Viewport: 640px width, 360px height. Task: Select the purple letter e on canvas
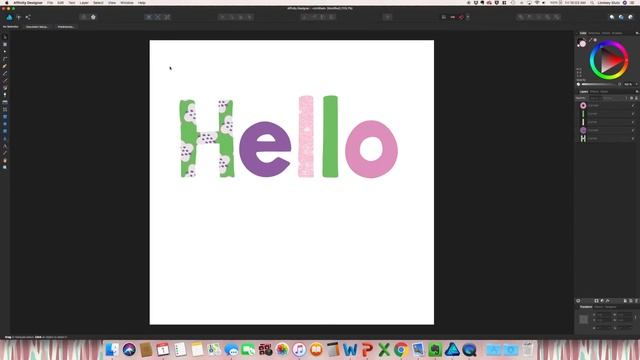[265, 149]
